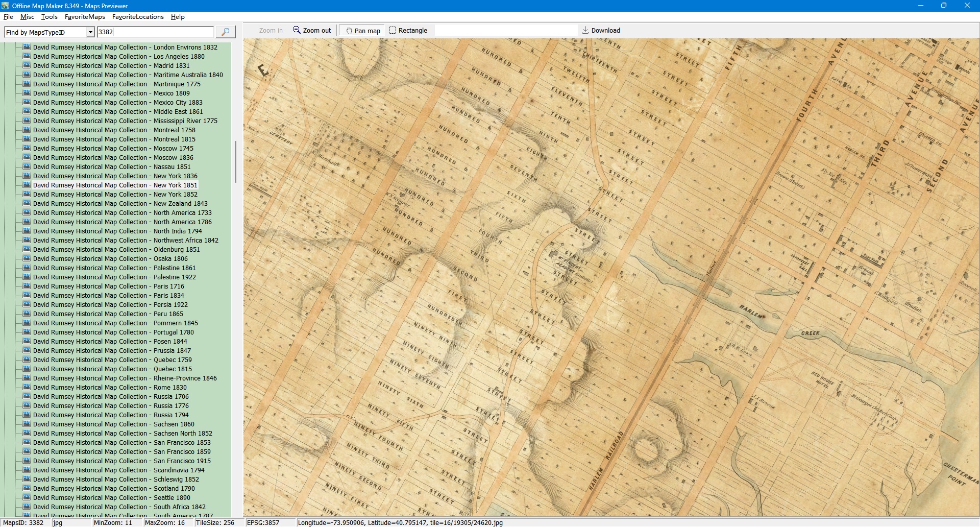980x527 pixels.
Task: Select the New York 1852 map entry
Action: [115, 195]
